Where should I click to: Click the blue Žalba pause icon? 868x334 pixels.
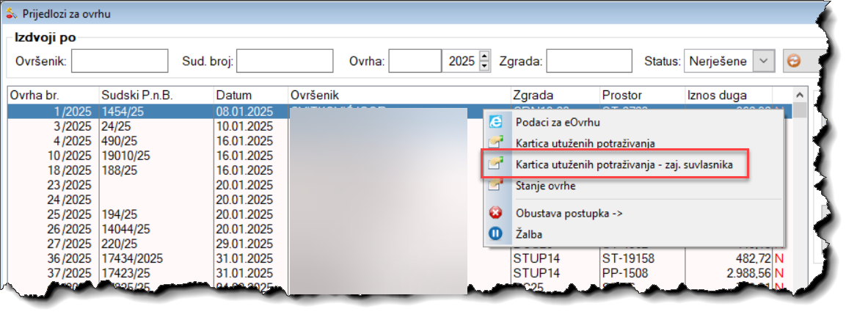(496, 234)
